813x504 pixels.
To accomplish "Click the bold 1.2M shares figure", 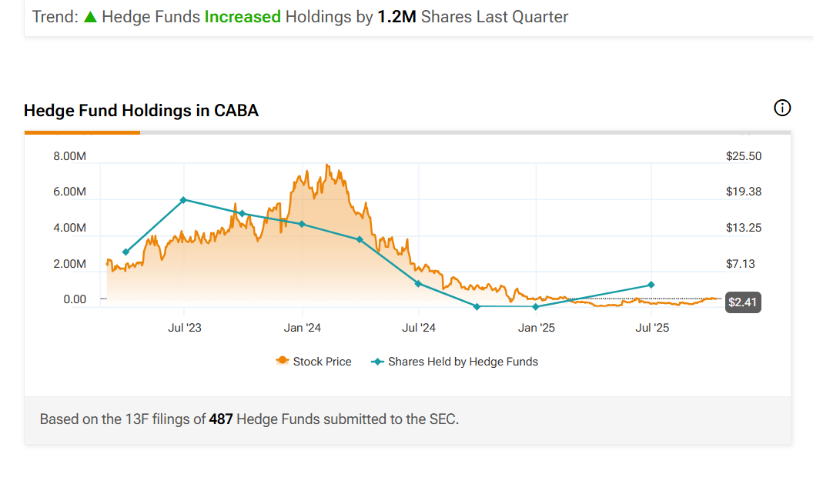I will (396, 17).
